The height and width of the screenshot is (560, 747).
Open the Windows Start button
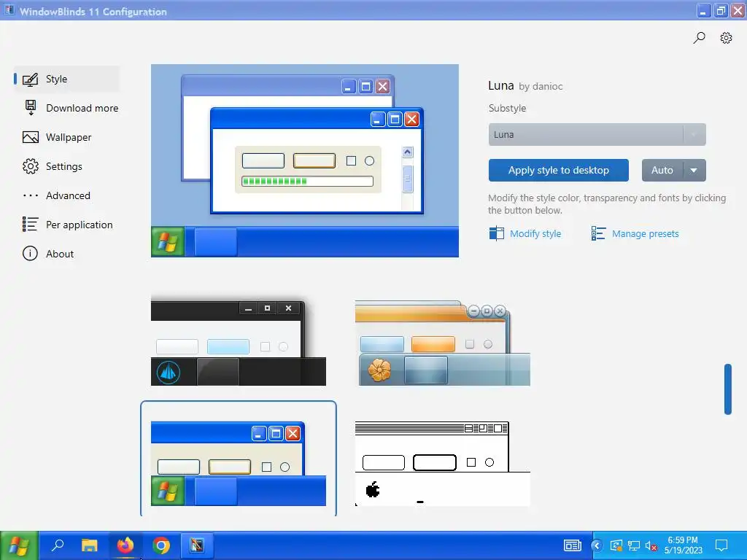[x=19, y=545]
